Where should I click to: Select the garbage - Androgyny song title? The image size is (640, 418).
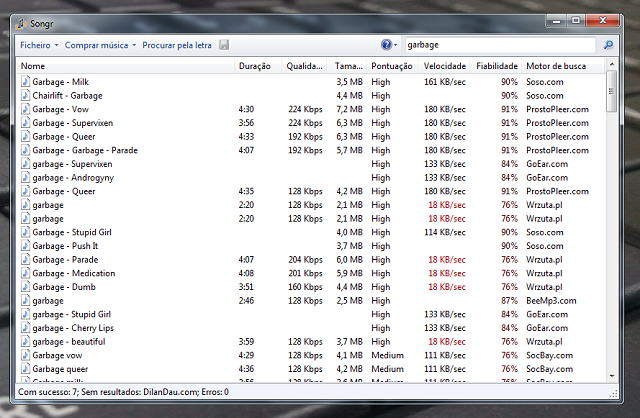tap(73, 178)
